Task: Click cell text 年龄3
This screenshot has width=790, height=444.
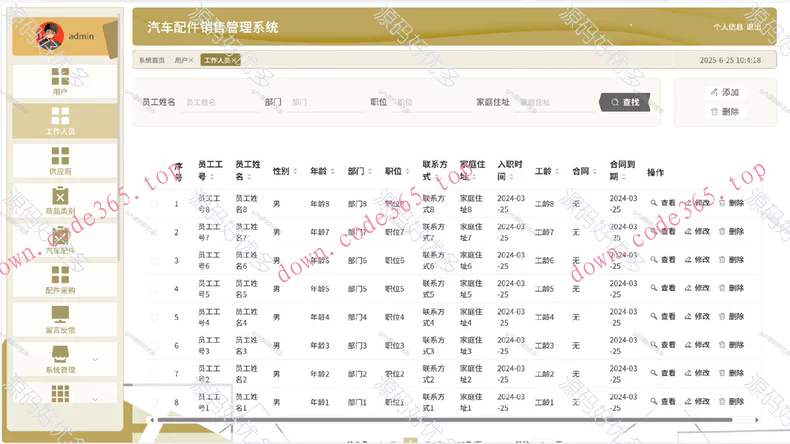Action: 320,346
